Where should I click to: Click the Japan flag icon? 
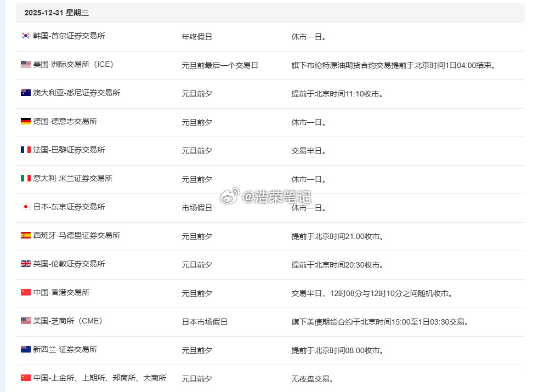tap(25, 208)
